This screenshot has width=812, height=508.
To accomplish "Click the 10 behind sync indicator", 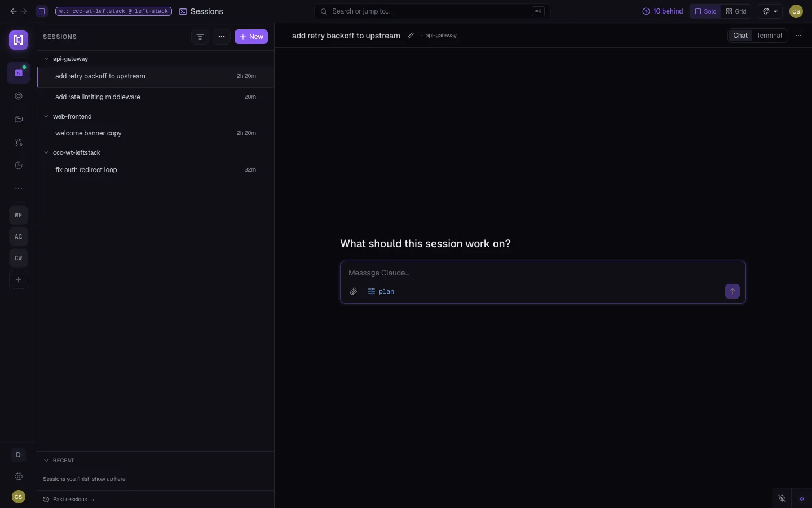I will pos(663,11).
